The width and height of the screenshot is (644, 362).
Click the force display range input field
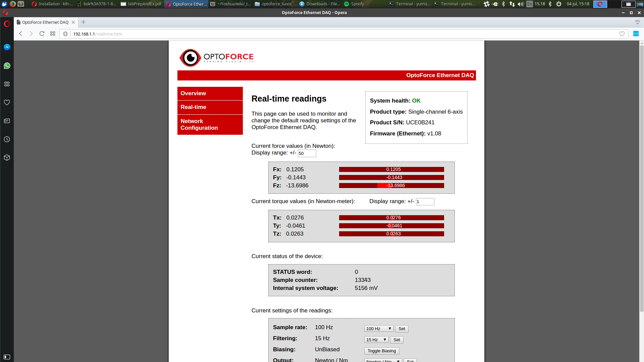click(307, 154)
